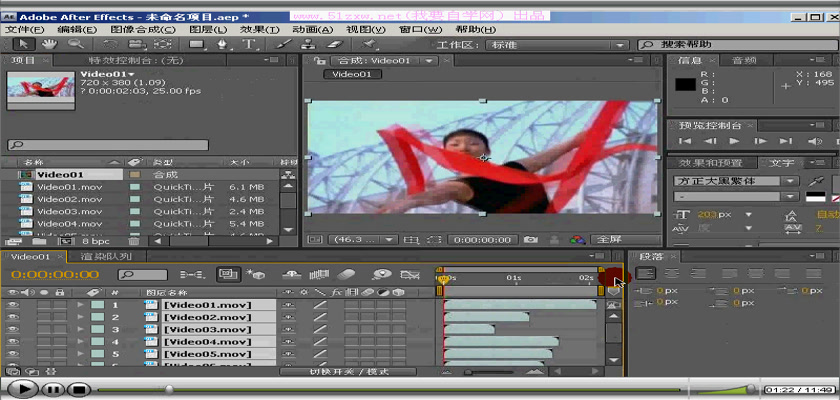Click the eyedropper icon in character panel
The image size is (840, 400).
(817, 181)
